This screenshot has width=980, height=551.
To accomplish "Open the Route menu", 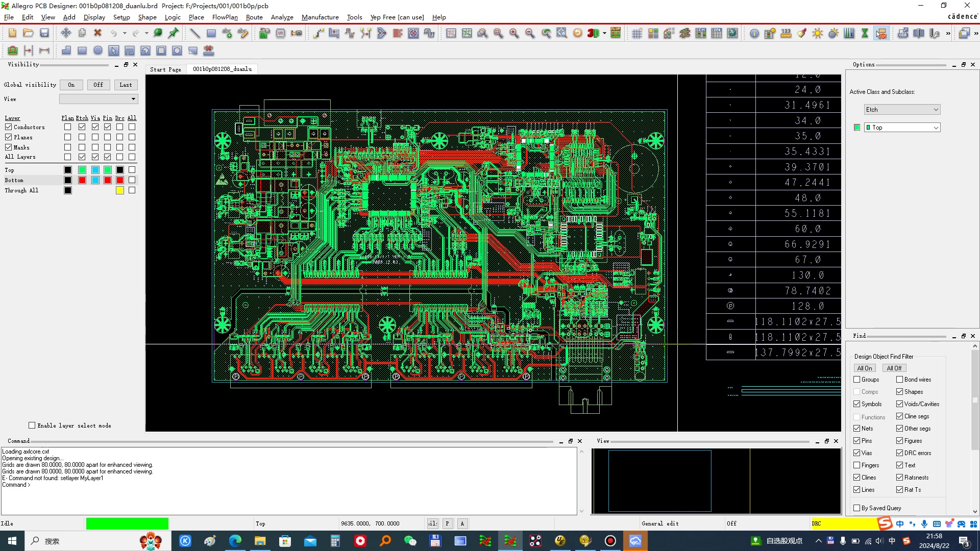I will (x=254, y=17).
